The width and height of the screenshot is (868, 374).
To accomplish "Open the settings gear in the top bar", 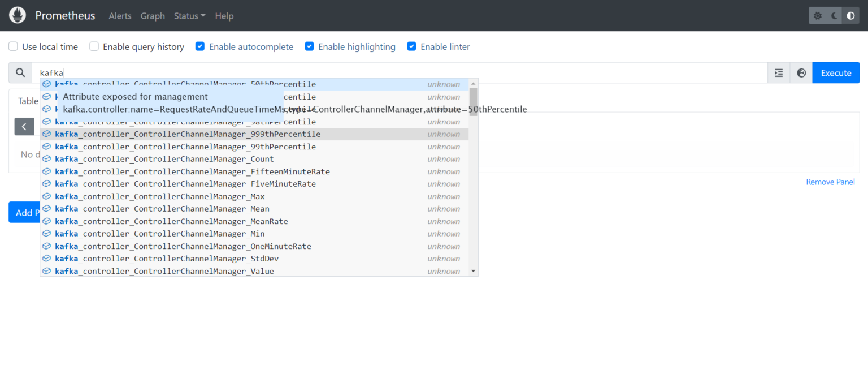I will click(817, 15).
